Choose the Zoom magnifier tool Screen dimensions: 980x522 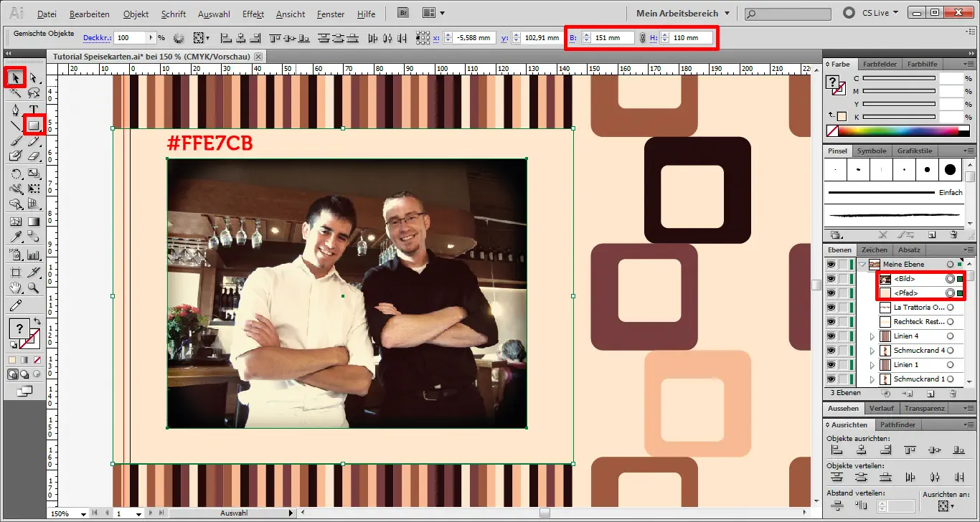click(x=33, y=288)
